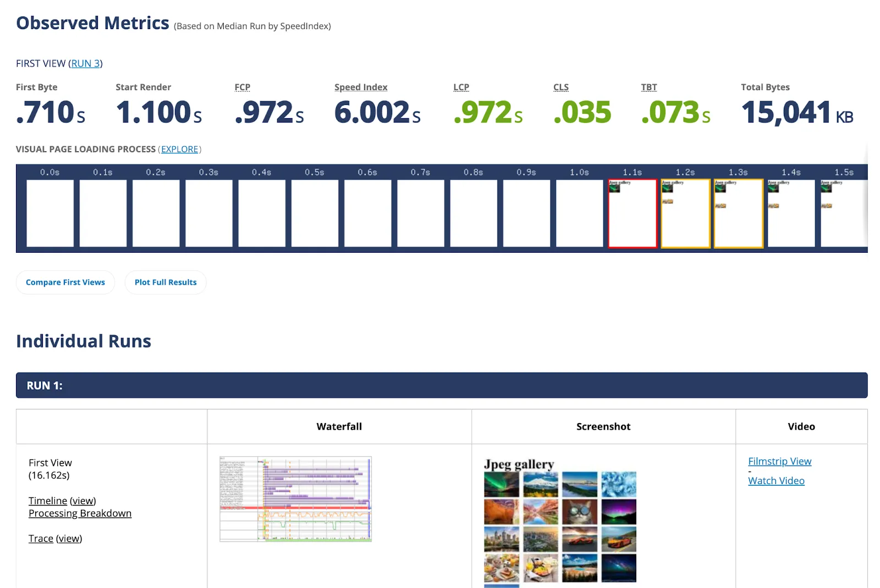The height and width of the screenshot is (588, 880).
Task: Open the waterfall chart thumbnail
Action: (295, 499)
